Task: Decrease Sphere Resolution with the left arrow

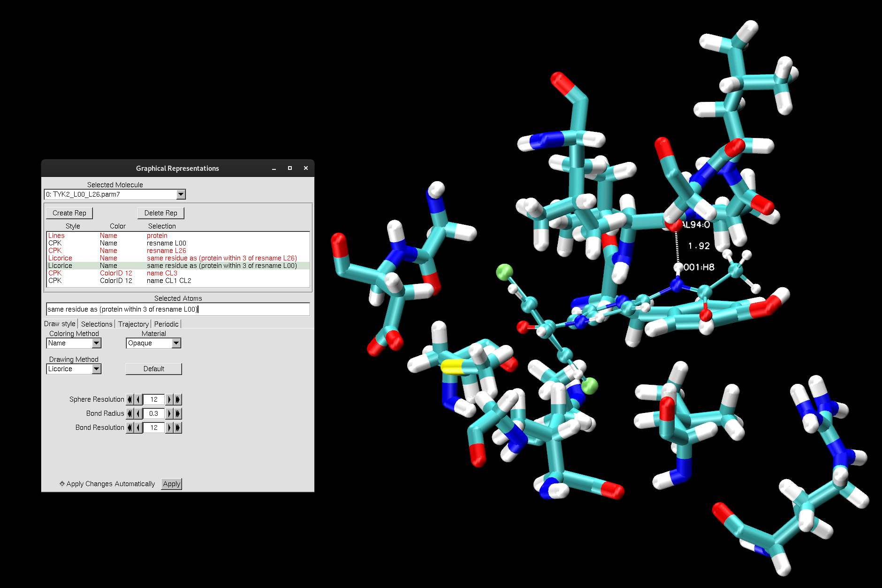Action: tap(138, 399)
